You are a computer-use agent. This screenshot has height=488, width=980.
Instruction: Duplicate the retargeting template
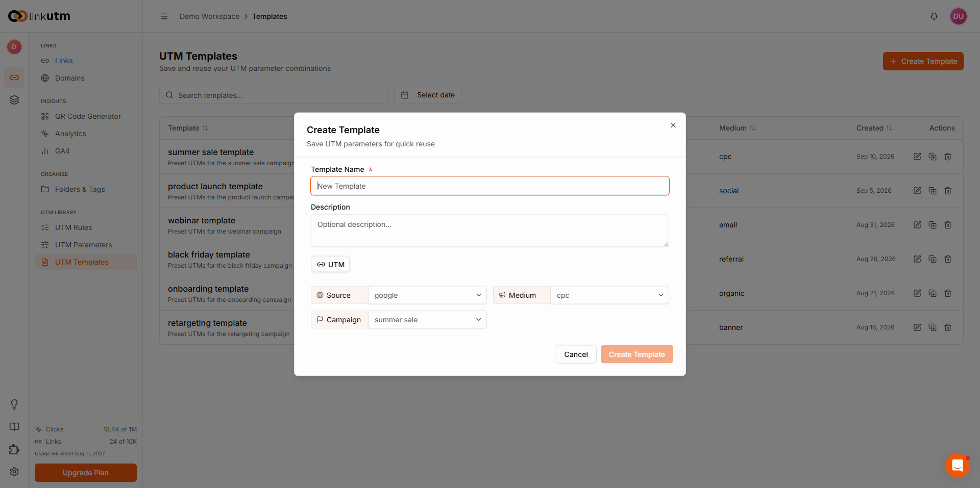click(933, 327)
